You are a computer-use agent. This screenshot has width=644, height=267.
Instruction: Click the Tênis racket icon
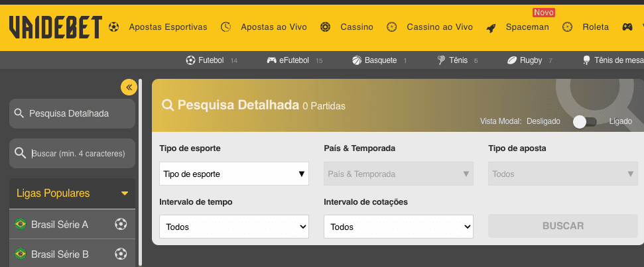tap(442, 60)
